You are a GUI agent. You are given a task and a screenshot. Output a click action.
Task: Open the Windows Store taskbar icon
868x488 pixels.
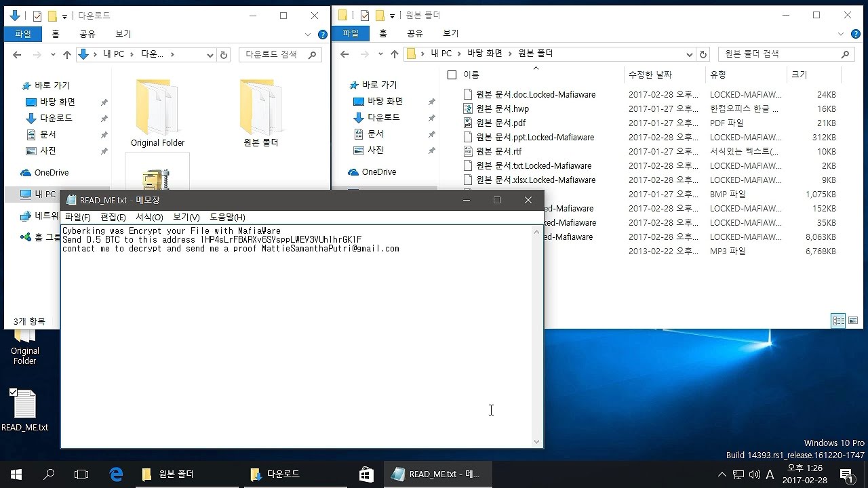click(367, 474)
